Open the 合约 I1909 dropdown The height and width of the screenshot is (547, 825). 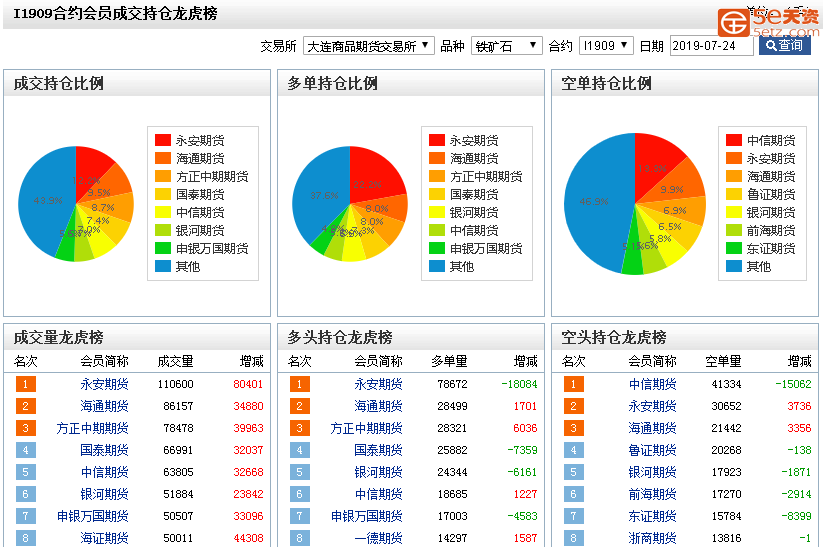[x=606, y=46]
